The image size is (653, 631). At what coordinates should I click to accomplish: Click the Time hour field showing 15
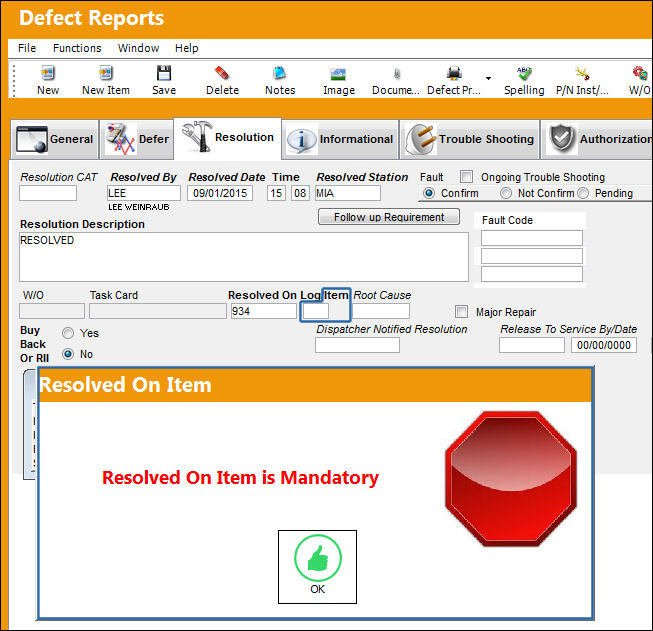click(276, 193)
